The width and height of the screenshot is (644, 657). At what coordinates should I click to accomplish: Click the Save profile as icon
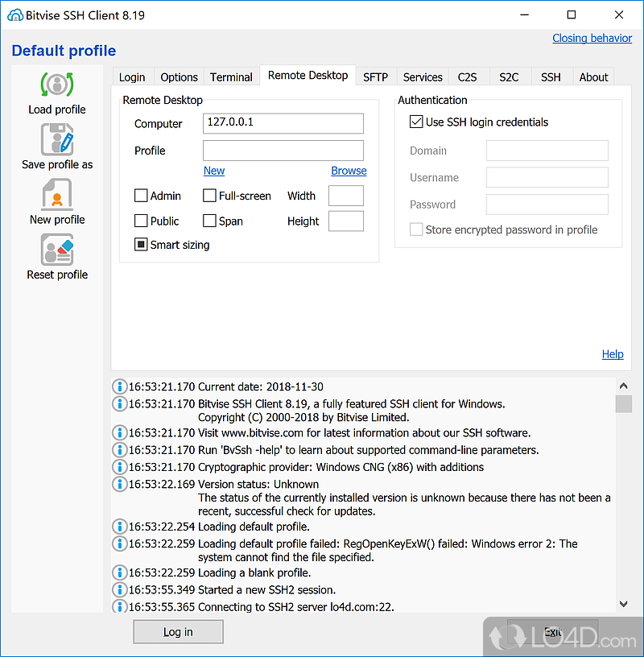point(57,139)
